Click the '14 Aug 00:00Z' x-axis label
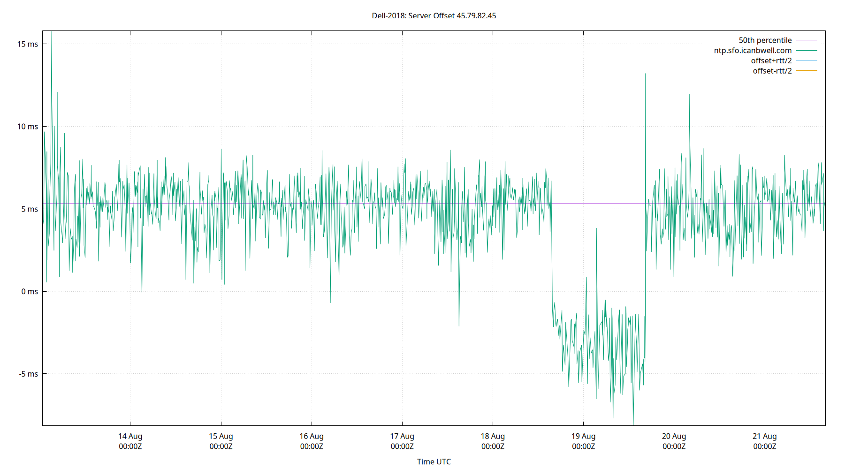 [x=130, y=441]
